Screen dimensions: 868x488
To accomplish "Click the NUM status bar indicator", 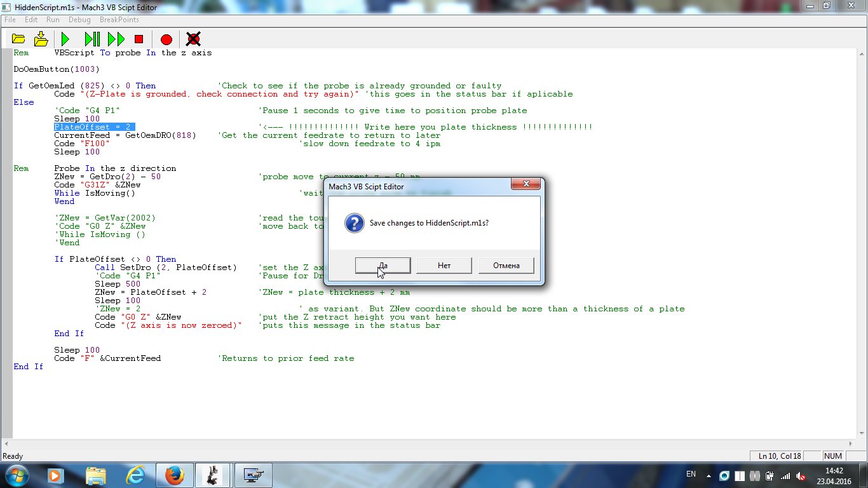I will coord(832,456).
